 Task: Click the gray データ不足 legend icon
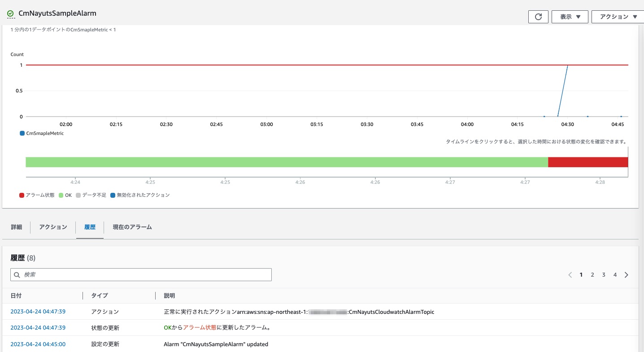[x=77, y=195]
